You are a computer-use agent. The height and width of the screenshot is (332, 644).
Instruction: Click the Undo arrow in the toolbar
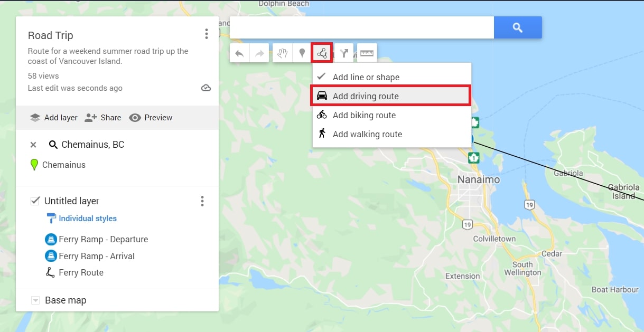[x=239, y=53]
